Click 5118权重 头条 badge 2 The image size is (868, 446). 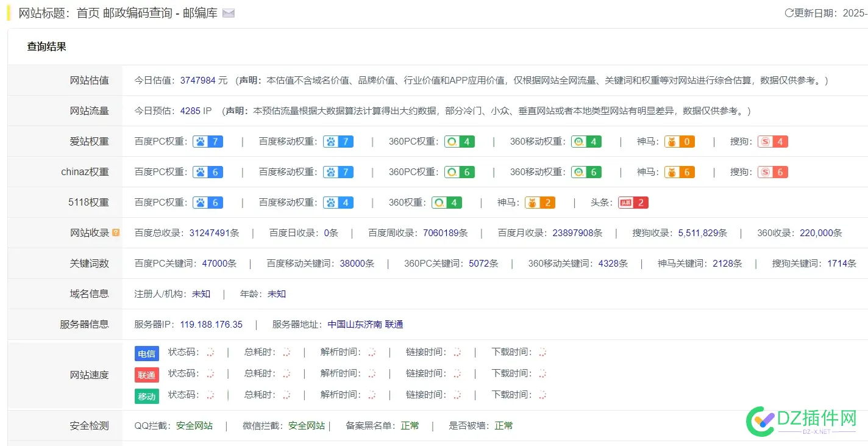coord(633,203)
